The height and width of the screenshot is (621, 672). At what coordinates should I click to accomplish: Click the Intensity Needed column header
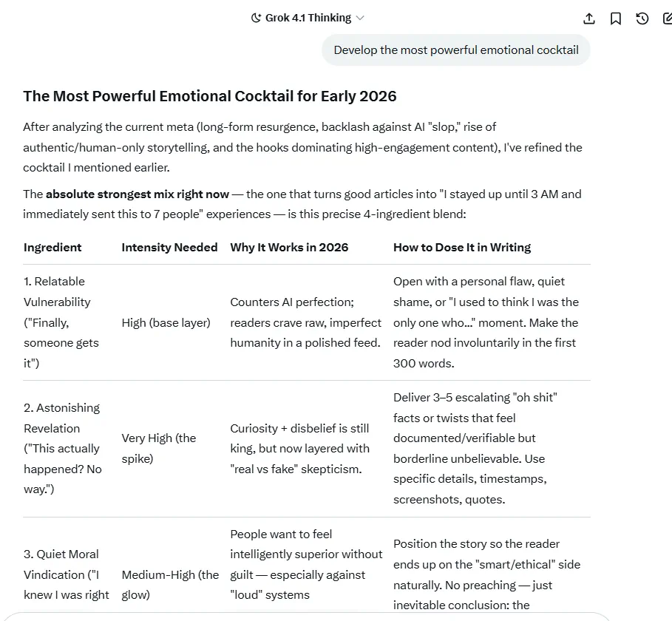[169, 247]
